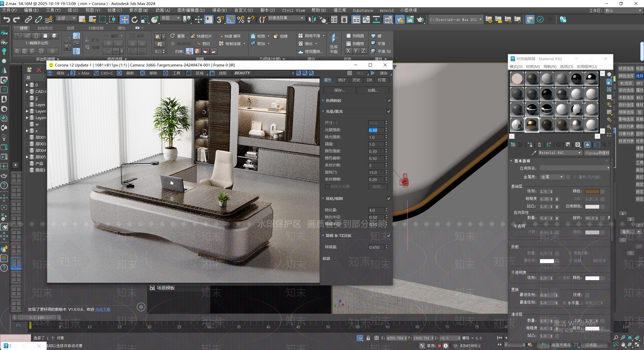The width and height of the screenshot is (644, 350).
Task: Click Pick Material eyedropper in Material Editor
Action: (x=534, y=153)
